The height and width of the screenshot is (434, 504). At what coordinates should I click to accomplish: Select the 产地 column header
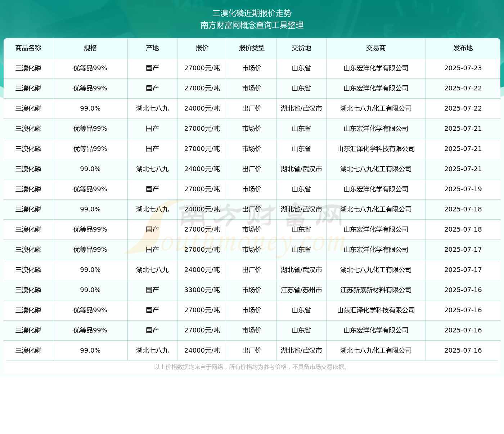click(x=153, y=48)
